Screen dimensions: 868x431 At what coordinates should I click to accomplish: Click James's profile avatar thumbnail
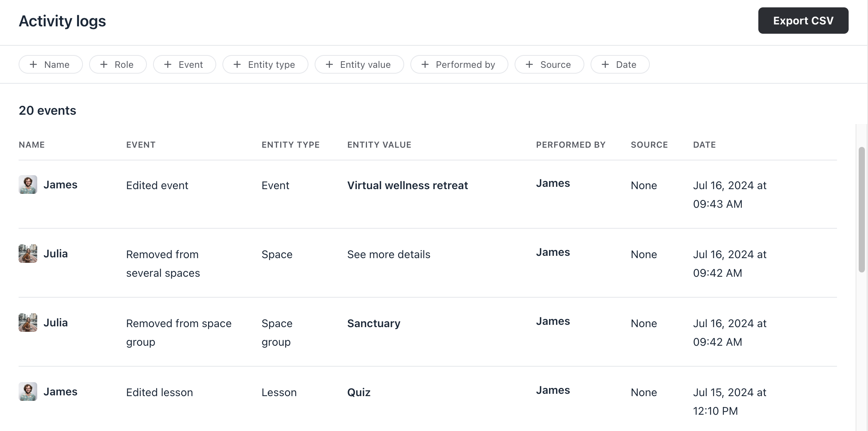28,185
